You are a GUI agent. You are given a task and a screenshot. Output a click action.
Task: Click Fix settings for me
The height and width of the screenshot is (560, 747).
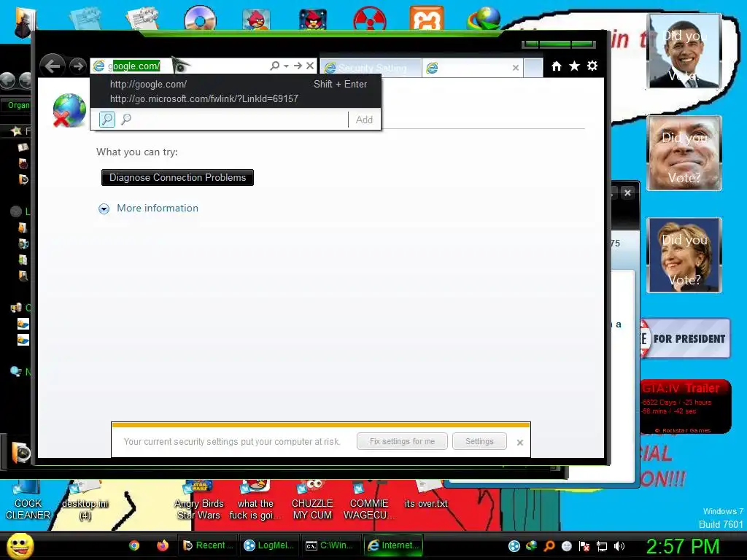[402, 441]
